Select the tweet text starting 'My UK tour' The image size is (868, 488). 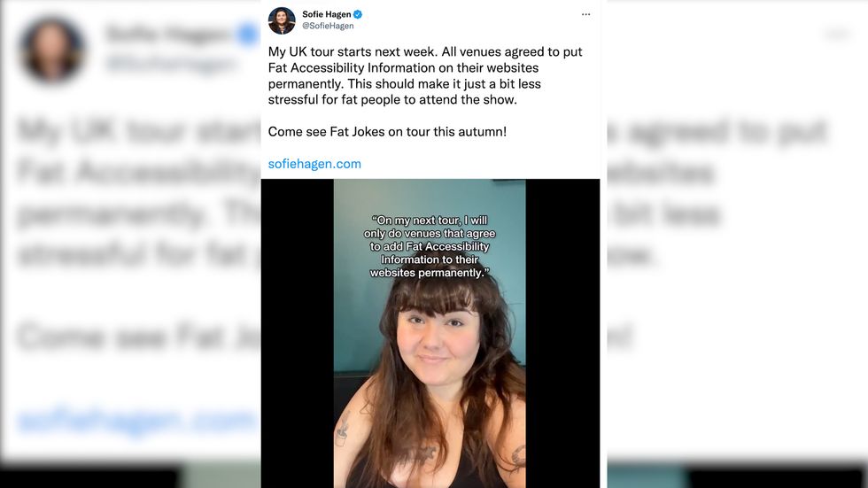point(425,75)
